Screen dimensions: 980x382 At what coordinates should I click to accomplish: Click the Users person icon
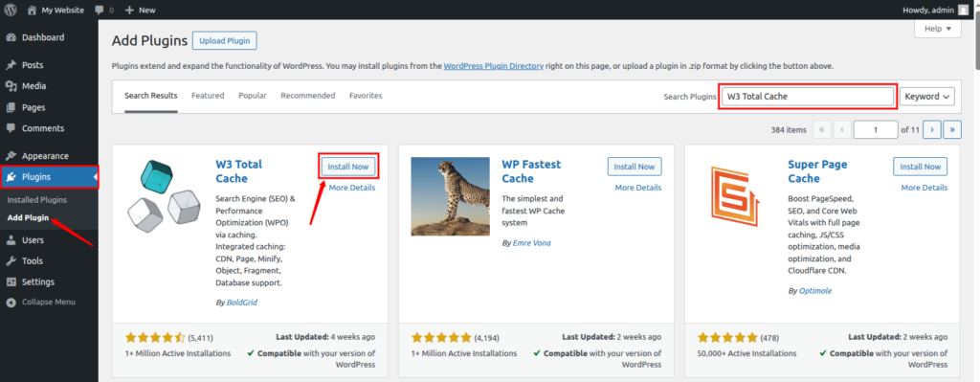coord(11,240)
